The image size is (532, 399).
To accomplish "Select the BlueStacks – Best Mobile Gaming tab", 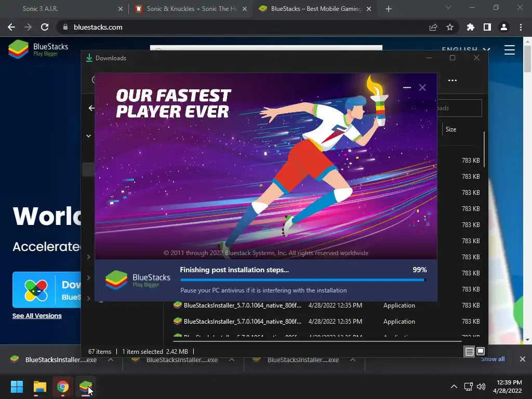I will tap(315, 9).
